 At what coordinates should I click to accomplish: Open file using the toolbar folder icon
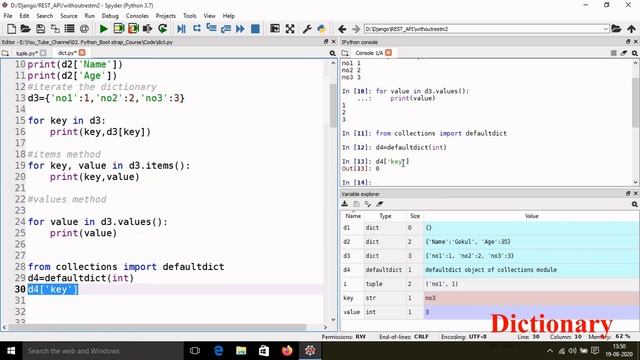click(25, 29)
